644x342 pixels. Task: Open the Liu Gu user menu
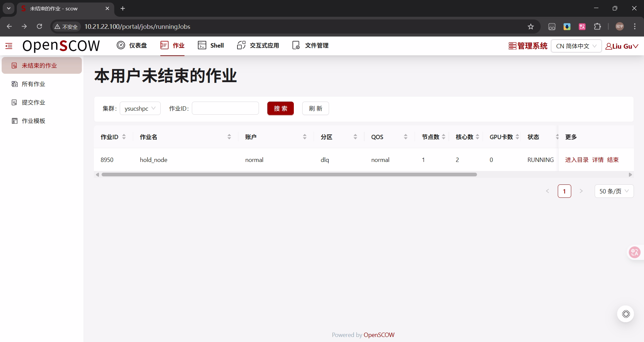(x=622, y=46)
